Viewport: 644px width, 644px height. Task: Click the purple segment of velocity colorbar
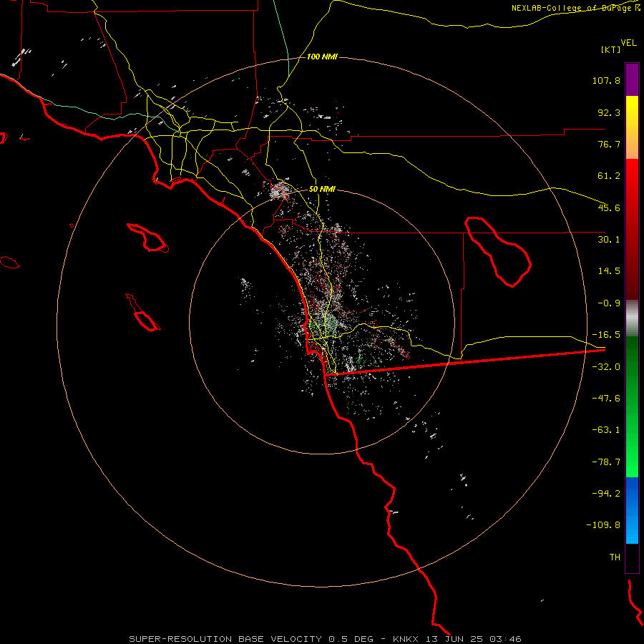[632, 79]
